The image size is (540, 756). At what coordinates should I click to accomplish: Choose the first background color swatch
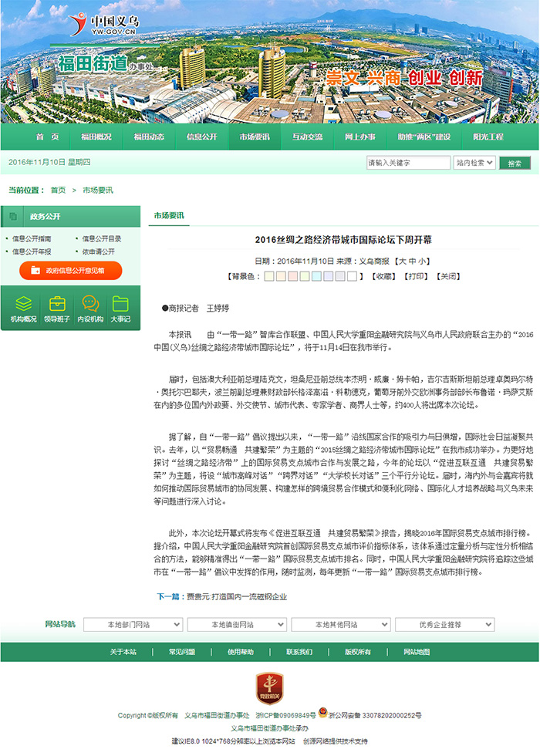(269, 276)
